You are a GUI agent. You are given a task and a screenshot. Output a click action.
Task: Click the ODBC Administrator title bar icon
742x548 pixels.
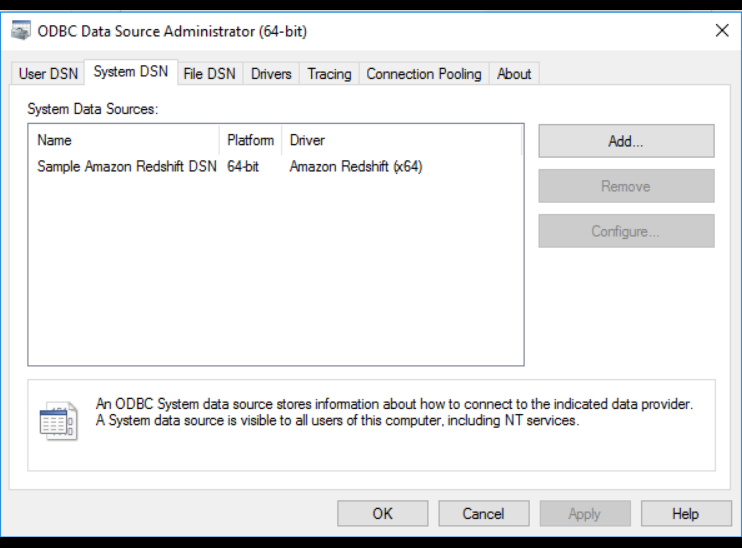coord(21,31)
